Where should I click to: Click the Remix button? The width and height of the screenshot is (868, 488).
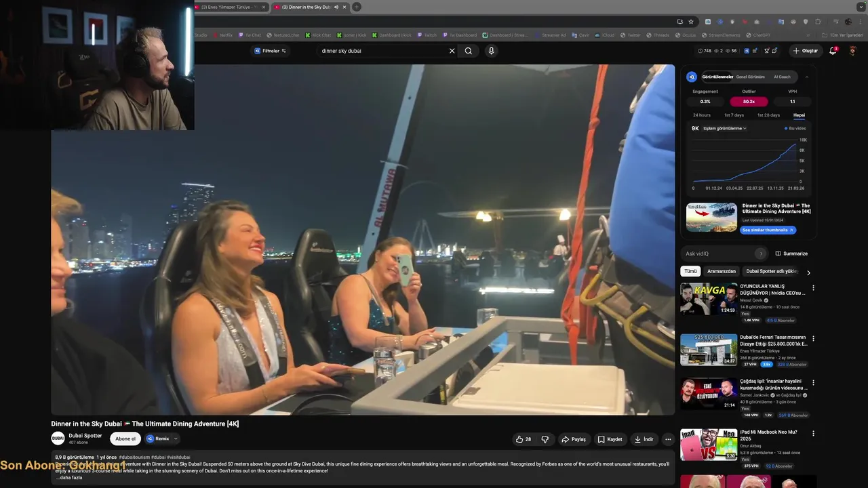pos(158,439)
